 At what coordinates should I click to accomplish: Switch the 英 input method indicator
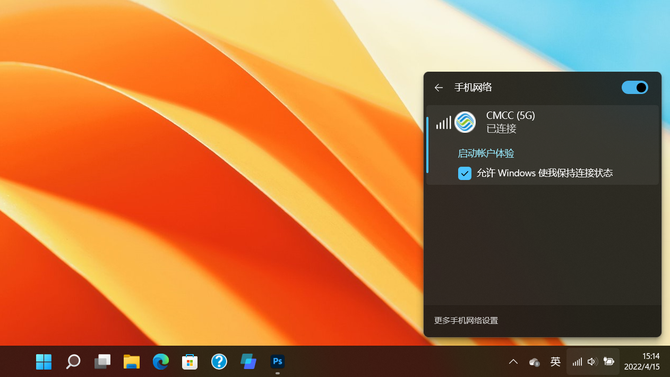pos(555,362)
